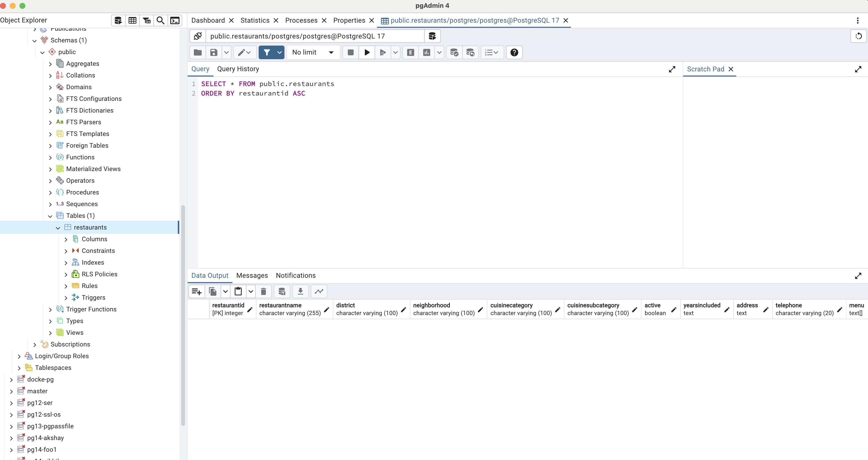
Task: Click Add row icon in Data Output
Action: click(197, 291)
